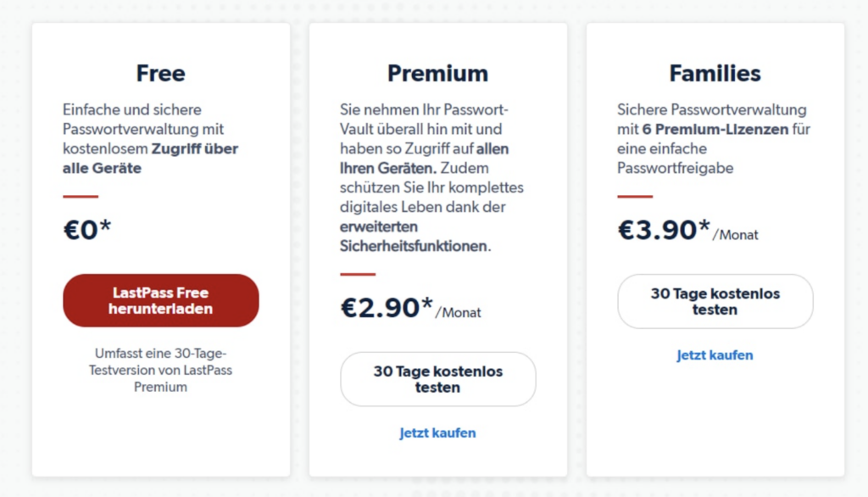The height and width of the screenshot is (497, 868).
Task: Click the €3.90* Families price
Action: [x=664, y=229]
